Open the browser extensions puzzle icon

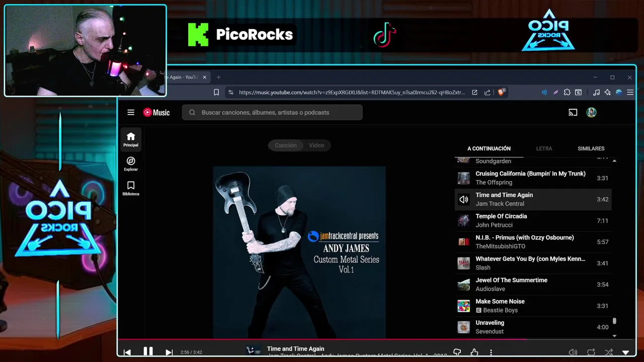coord(567,93)
